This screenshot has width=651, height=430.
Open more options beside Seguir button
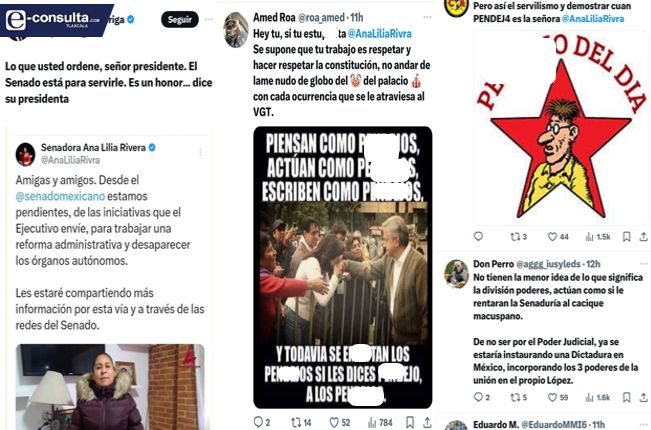tap(208, 20)
